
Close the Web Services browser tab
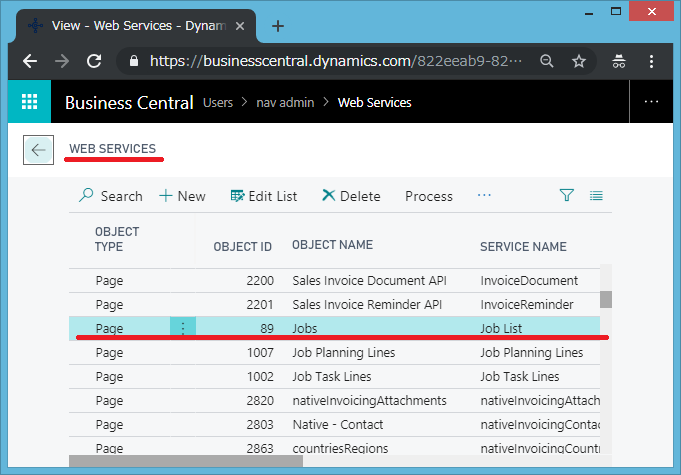click(x=240, y=26)
